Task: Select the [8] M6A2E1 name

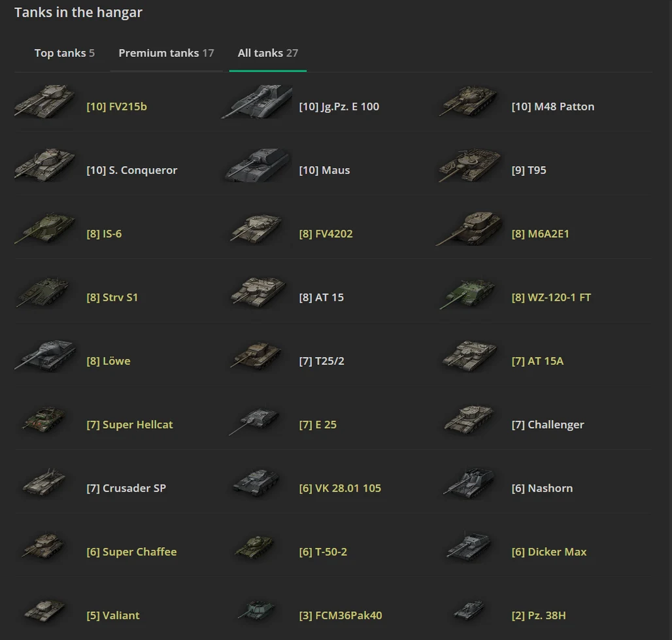Action: 541,234
